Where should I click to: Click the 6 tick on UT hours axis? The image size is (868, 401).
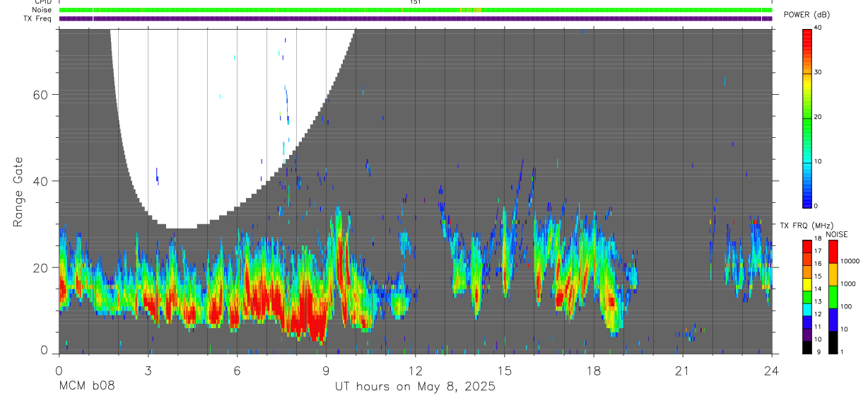click(x=237, y=370)
